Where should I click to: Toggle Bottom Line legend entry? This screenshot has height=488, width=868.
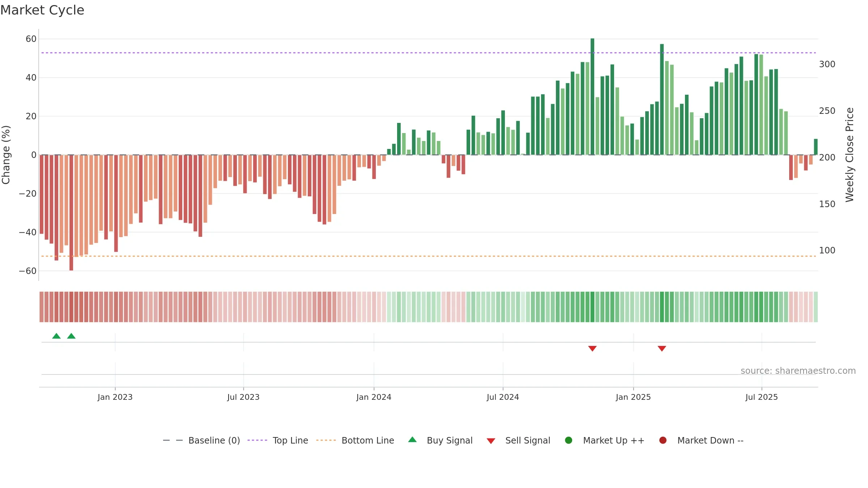click(x=355, y=440)
